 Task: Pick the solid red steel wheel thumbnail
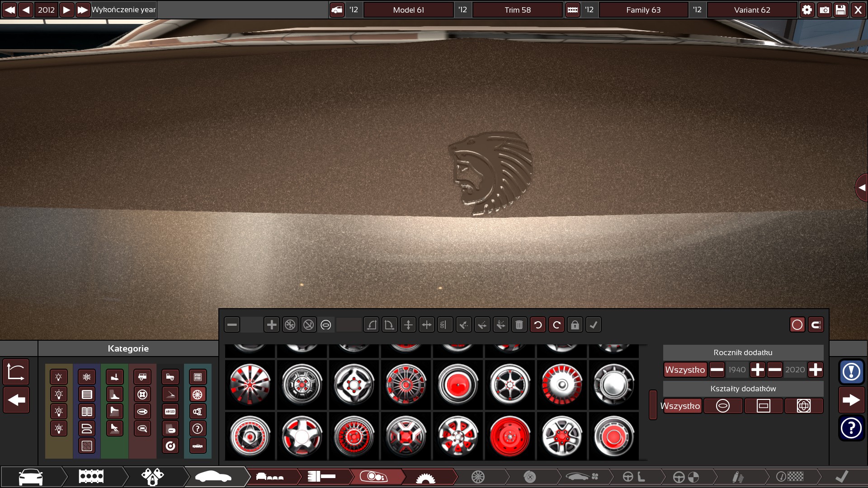pyautogui.click(x=509, y=436)
